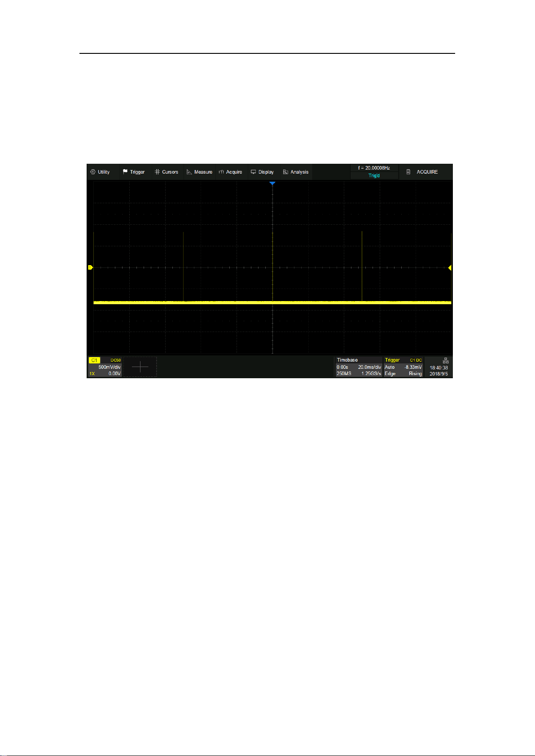Open the Trigger menu
This screenshot has width=535, height=756.
[x=134, y=172]
